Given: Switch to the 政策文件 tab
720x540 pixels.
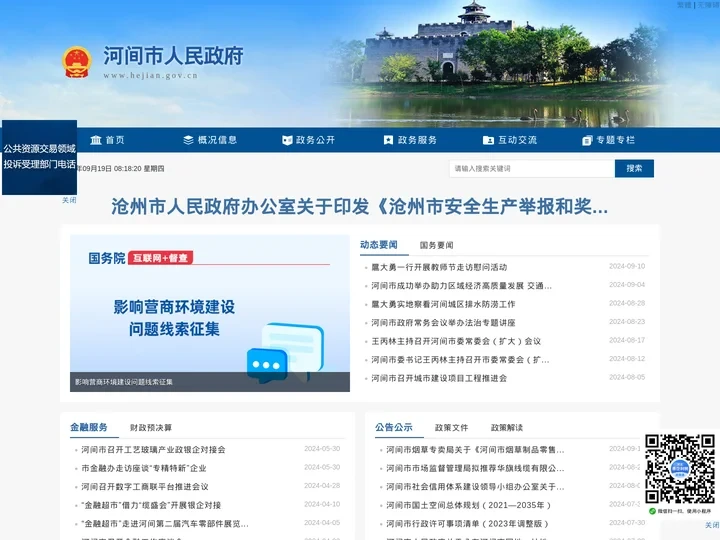Looking at the screenshot, I should pos(451,428).
